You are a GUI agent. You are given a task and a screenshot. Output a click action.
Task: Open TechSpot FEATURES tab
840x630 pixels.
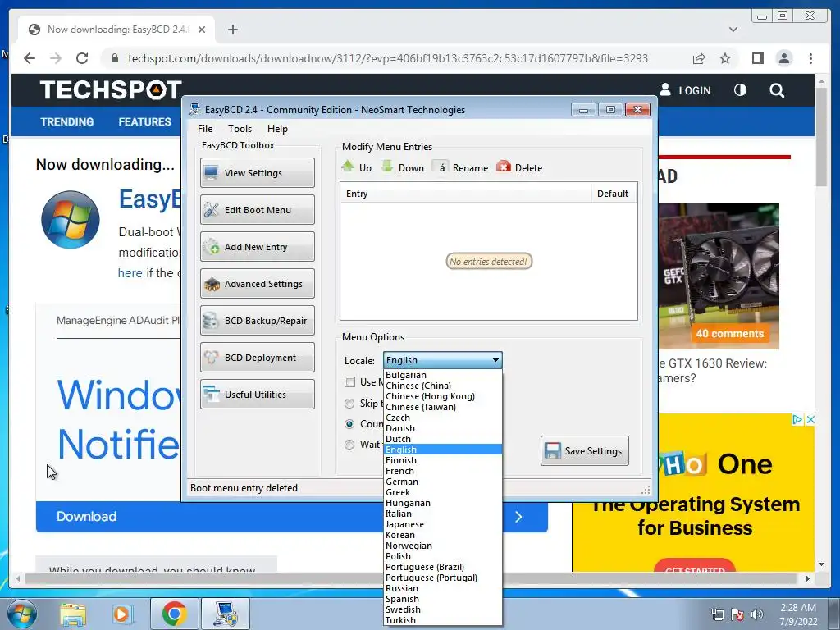tap(144, 121)
